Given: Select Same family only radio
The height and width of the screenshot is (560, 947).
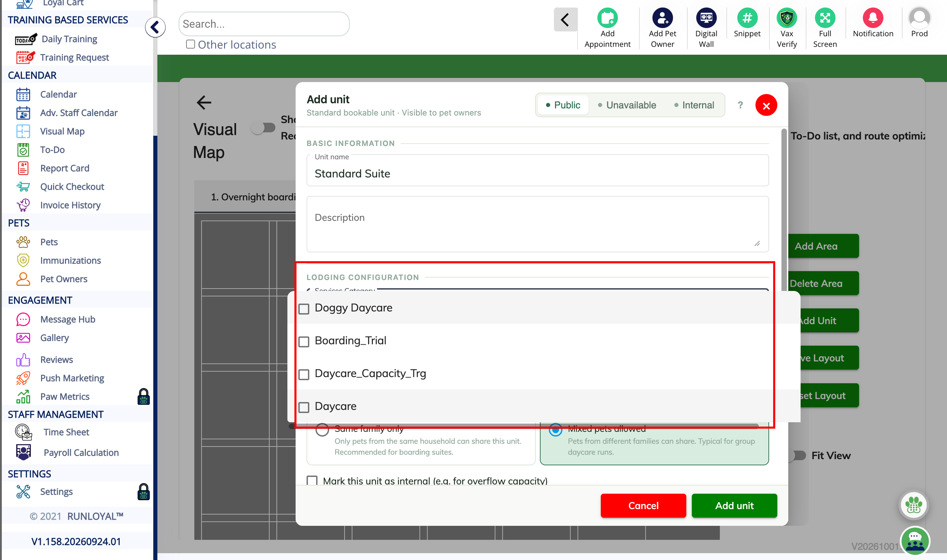Looking at the screenshot, I should coord(322,430).
